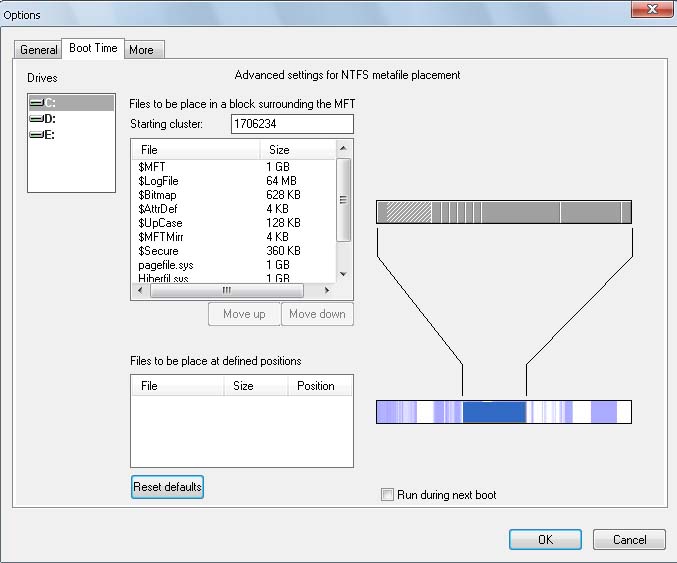Click the horizontal scroll left arrow
677x563 pixels.
(140, 290)
